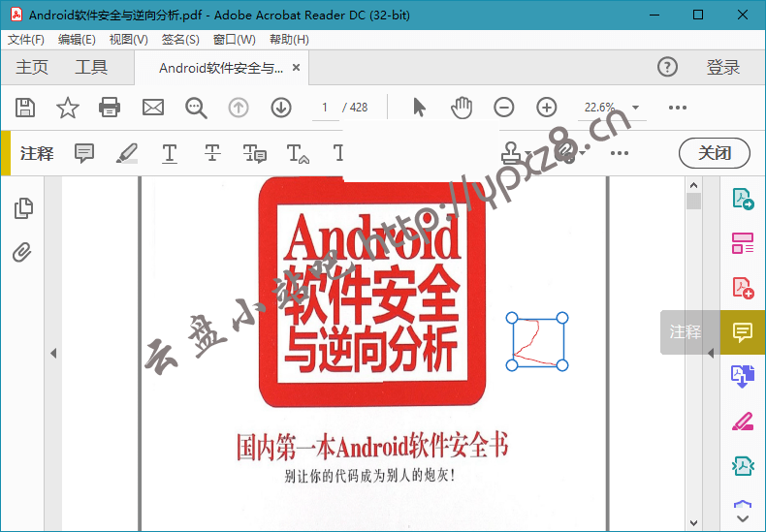
Task: Open Combine Files blue tool
Action: click(743, 376)
